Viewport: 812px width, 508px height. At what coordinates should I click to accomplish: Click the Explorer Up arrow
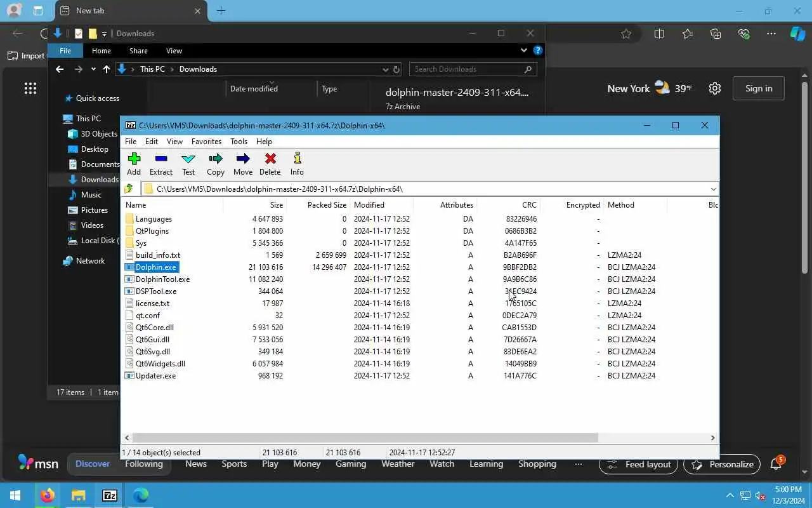106,69
